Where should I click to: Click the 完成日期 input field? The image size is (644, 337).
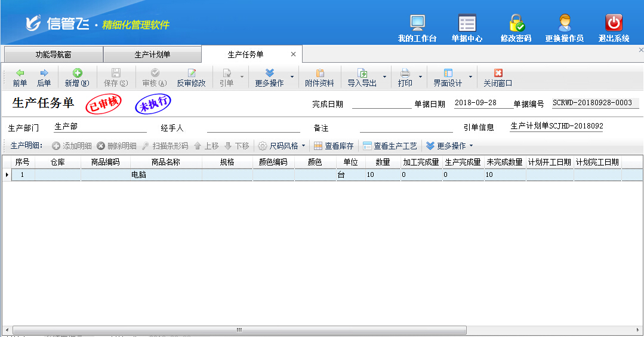click(x=381, y=103)
